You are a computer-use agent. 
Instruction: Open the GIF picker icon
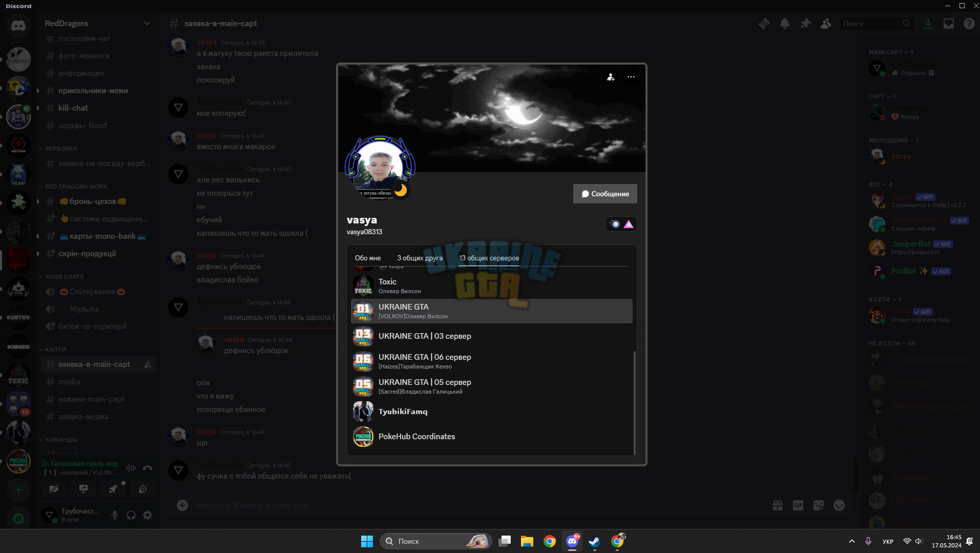click(798, 505)
